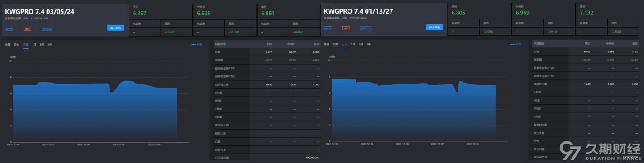Select 6月 range tab on 03/05/24 chart
The image size is (644, 163).
tap(42, 44)
